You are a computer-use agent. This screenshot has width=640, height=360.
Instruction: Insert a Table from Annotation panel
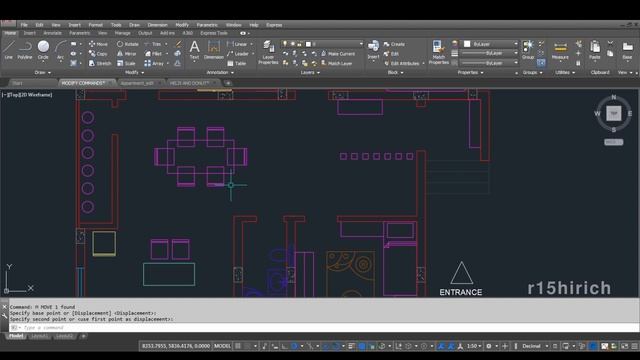(237, 63)
